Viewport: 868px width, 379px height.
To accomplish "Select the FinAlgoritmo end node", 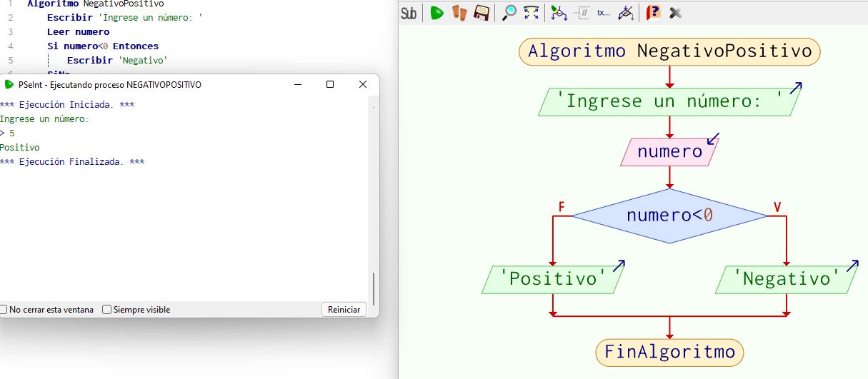I will (670, 352).
